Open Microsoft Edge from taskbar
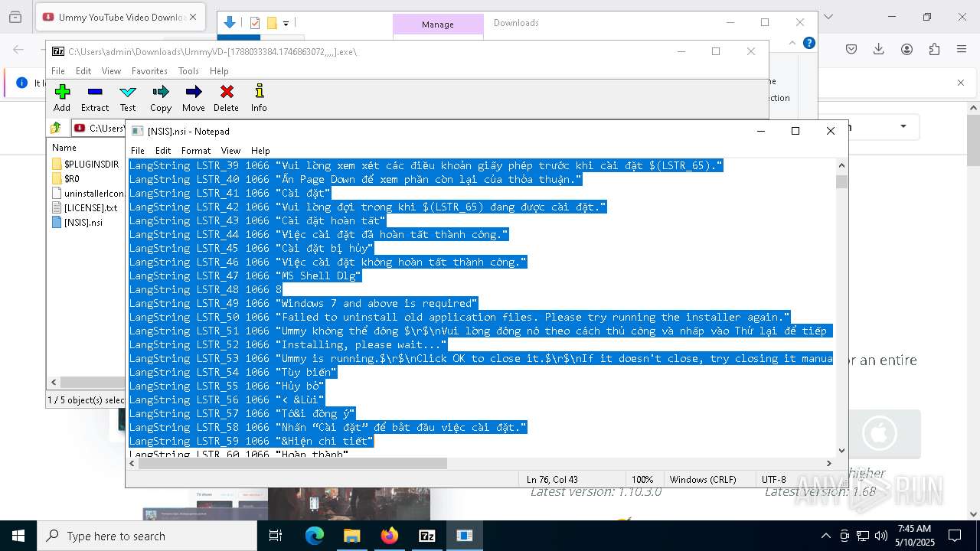Screen dimensions: 980x551 (x=315, y=536)
